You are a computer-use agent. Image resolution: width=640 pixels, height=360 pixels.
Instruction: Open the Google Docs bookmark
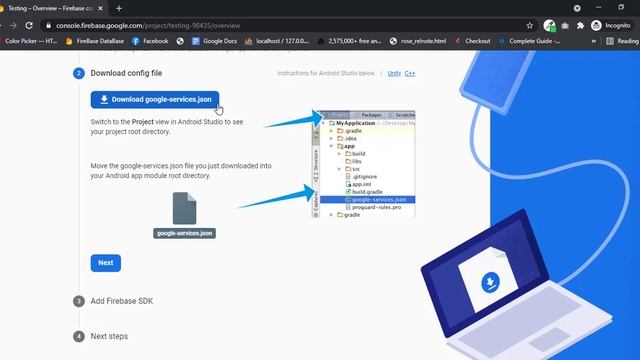pyautogui.click(x=214, y=41)
